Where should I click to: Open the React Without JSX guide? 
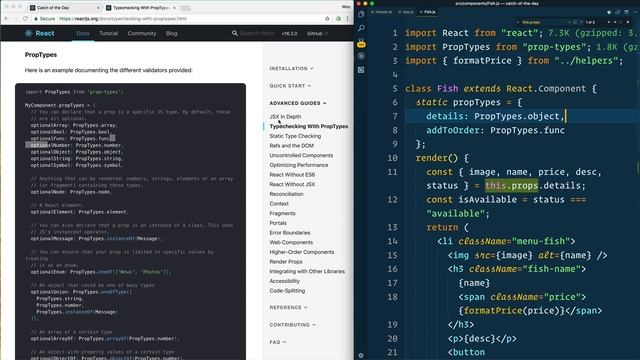(x=292, y=184)
